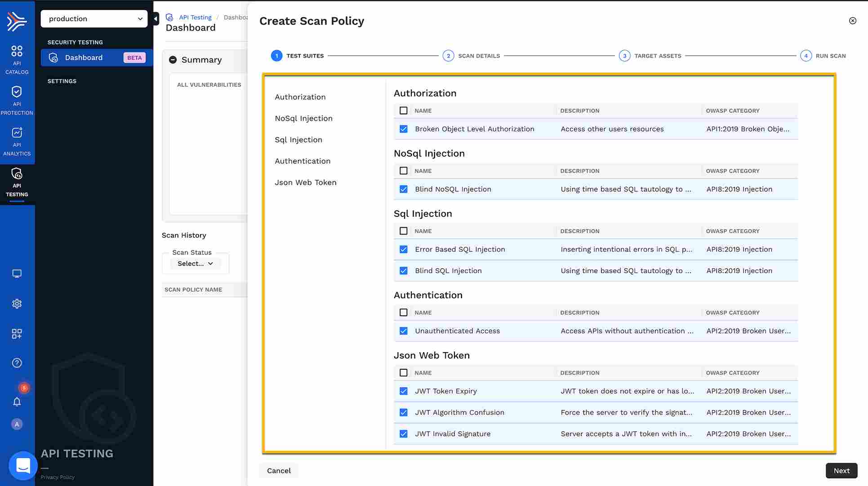The height and width of the screenshot is (486, 868).
Task: Collapse sidebar panel with arrow handle
Action: [x=156, y=19]
